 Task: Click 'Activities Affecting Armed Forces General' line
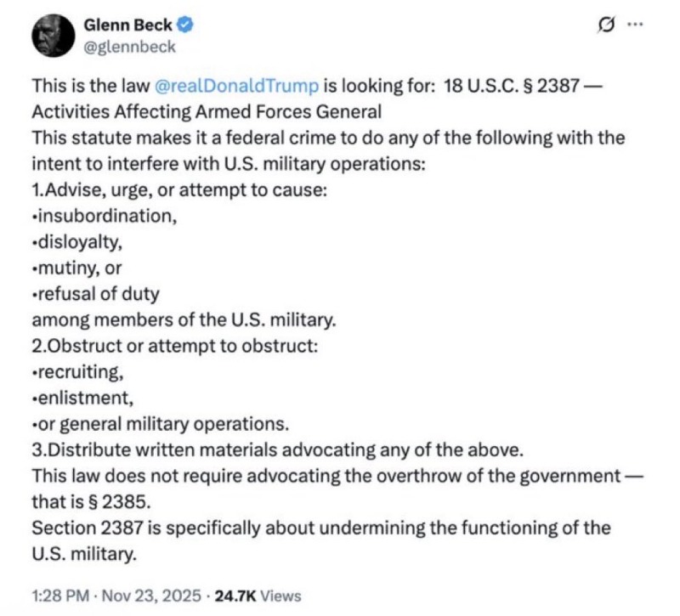coord(206,110)
